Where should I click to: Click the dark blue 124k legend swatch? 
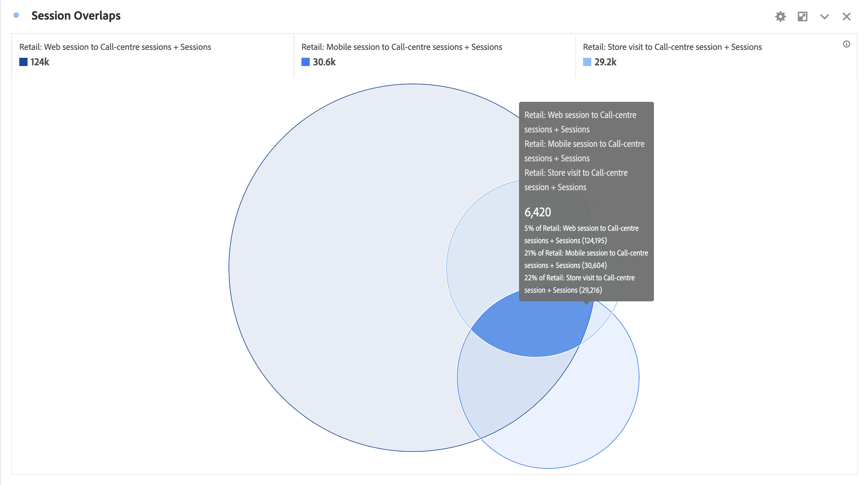tap(23, 62)
